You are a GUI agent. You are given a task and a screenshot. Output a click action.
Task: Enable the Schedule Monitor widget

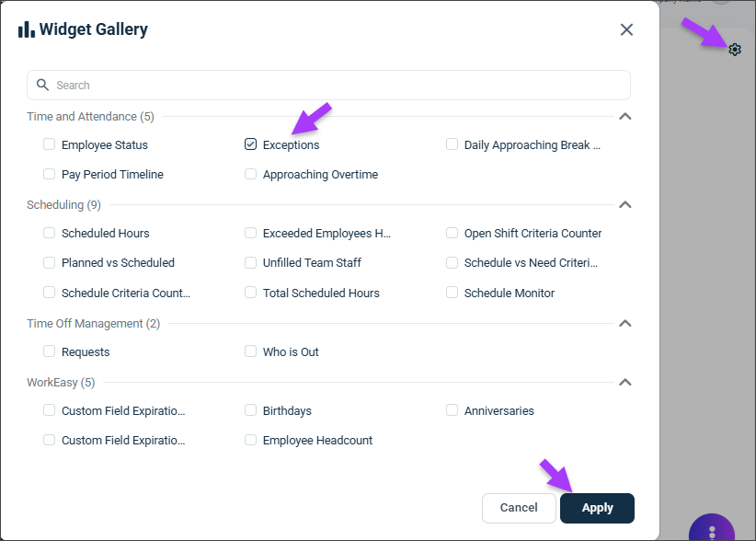pos(452,293)
